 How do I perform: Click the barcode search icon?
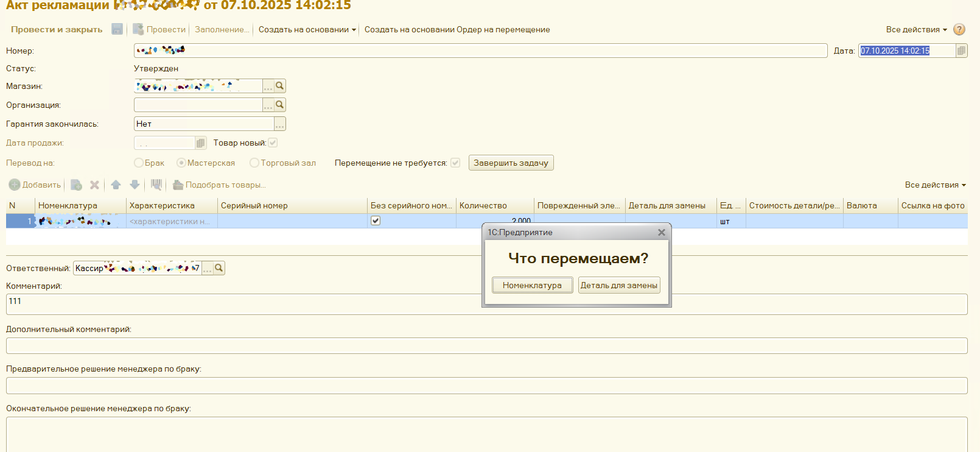click(x=156, y=185)
